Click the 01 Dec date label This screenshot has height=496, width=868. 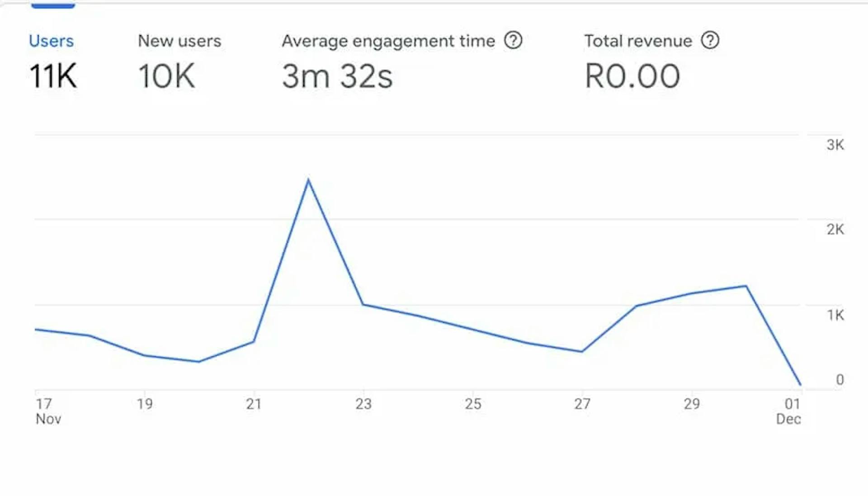coord(788,411)
